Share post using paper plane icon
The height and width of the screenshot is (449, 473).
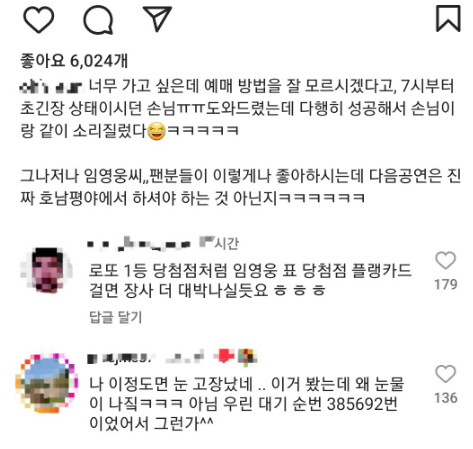(x=157, y=19)
